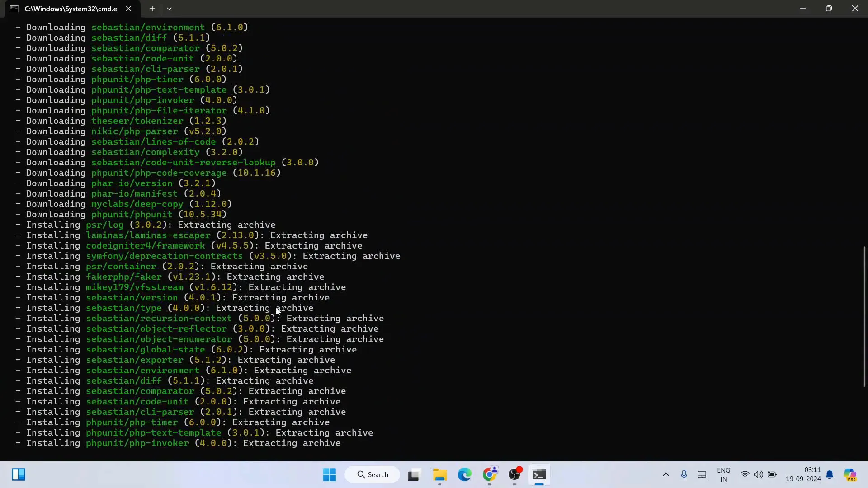Screen dimensions: 868x488
Task: Click text sebastian/exporter
Action: tap(135, 360)
